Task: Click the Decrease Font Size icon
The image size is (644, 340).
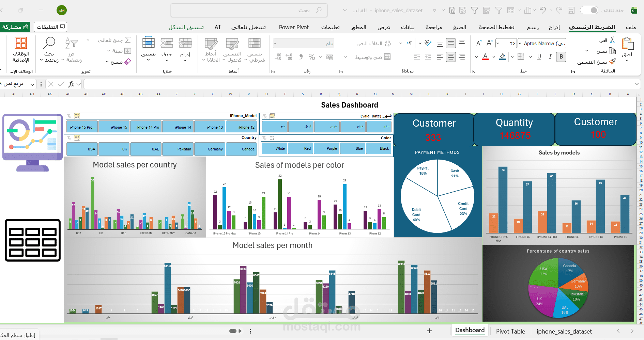Action: pyautogui.click(x=479, y=43)
